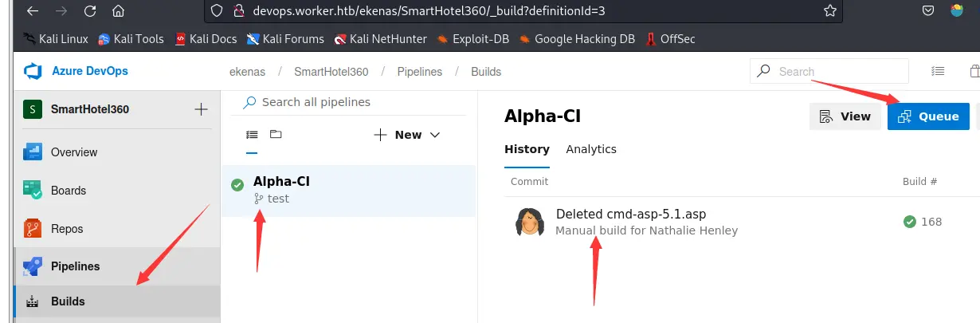The image size is (980, 323).
Task: Open the Pipelines section in sidebar
Action: [75, 266]
